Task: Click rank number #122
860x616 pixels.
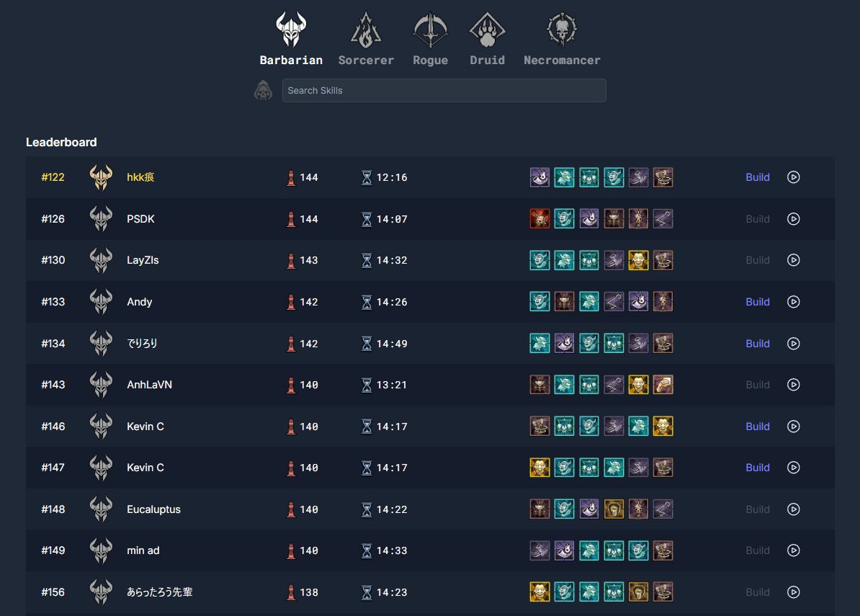Action: click(x=53, y=177)
